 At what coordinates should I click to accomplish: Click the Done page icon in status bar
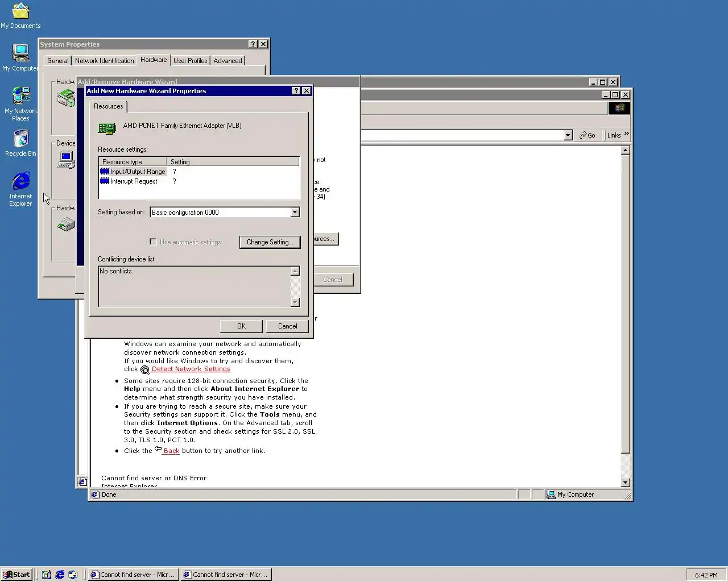tap(96, 494)
